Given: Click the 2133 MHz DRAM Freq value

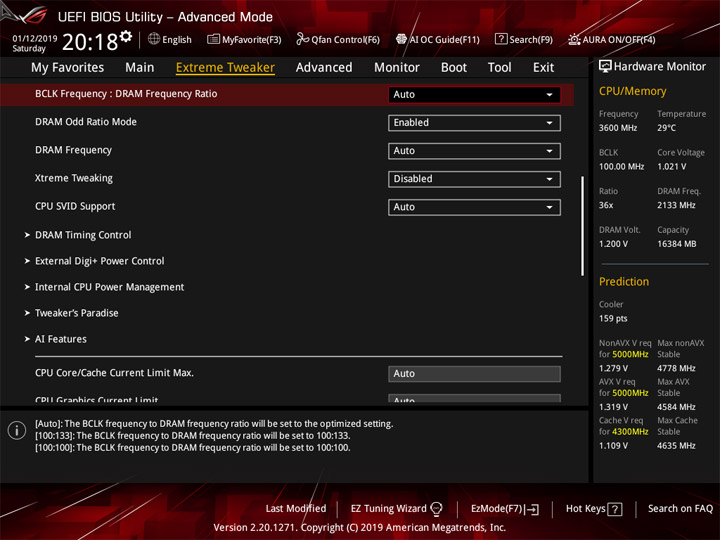Looking at the screenshot, I should coord(676,205).
